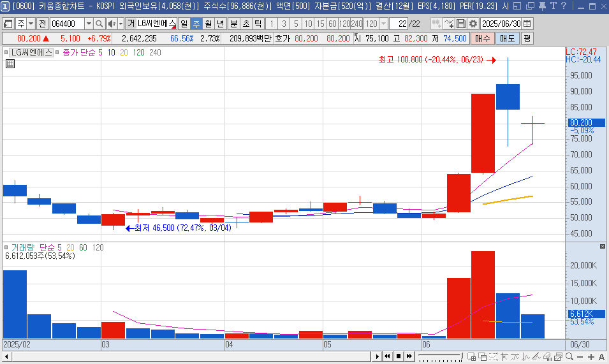Click the 호가 quote button

pyautogui.click(x=282, y=38)
